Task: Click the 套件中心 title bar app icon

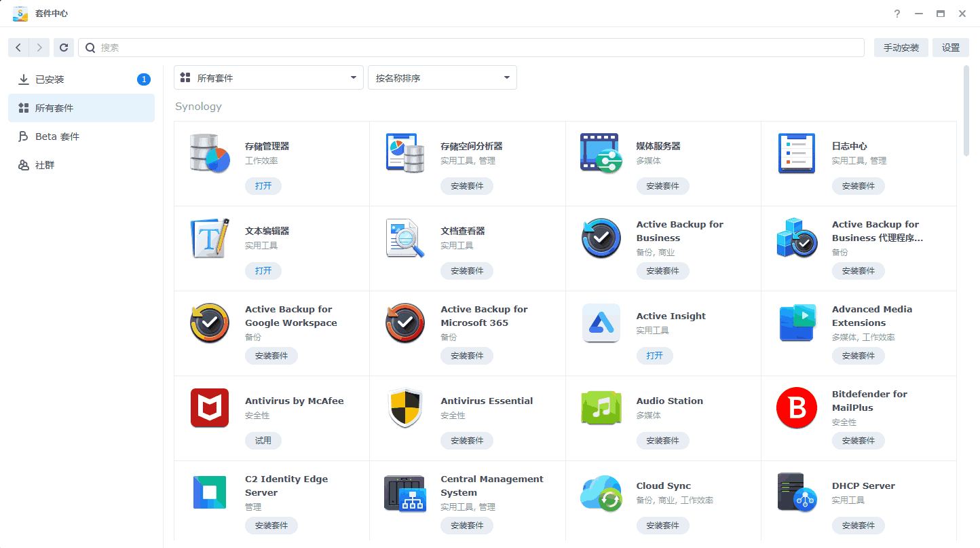Action: pyautogui.click(x=20, y=14)
